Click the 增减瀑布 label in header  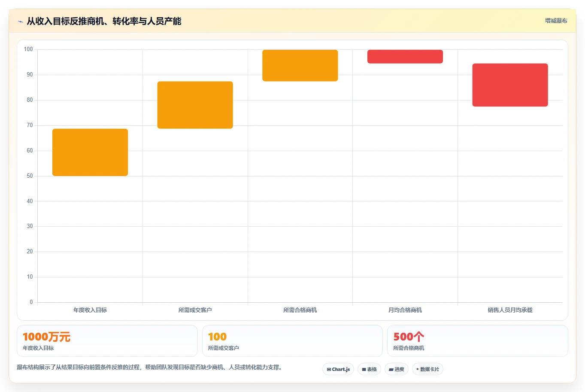556,21
